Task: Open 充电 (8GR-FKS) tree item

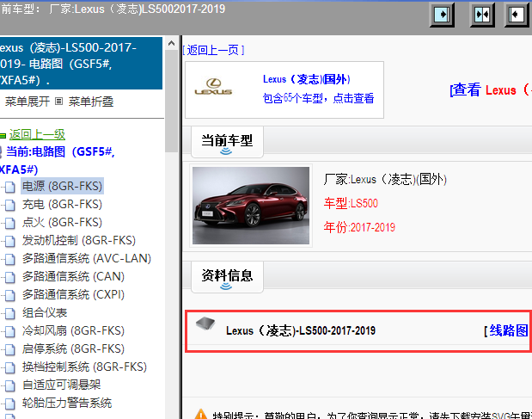Action: point(63,204)
